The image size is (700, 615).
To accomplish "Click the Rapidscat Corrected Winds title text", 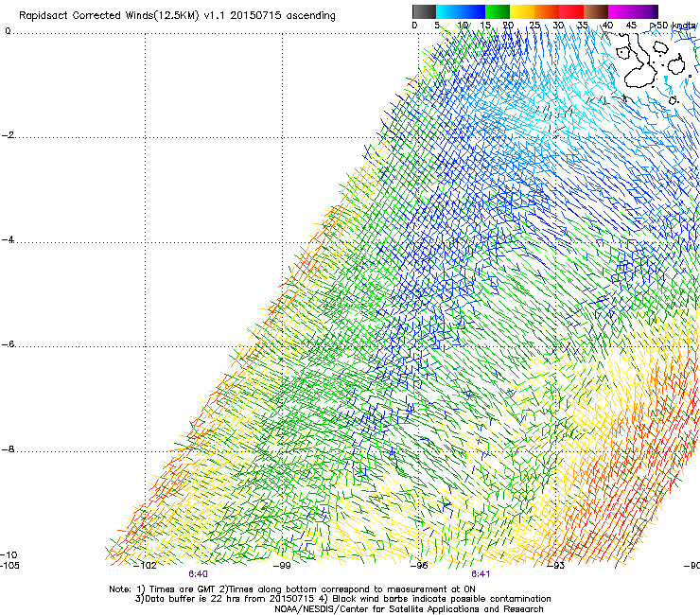I will (x=177, y=16).
